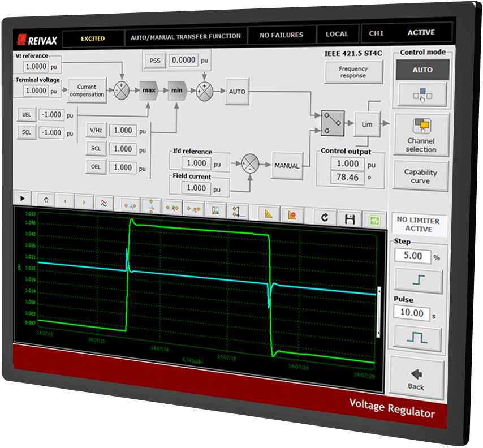Image resolution: width=483 pixels, height=448 pixels.
Task: Click the Current compensation block
Action: click(x=87, y=91)
